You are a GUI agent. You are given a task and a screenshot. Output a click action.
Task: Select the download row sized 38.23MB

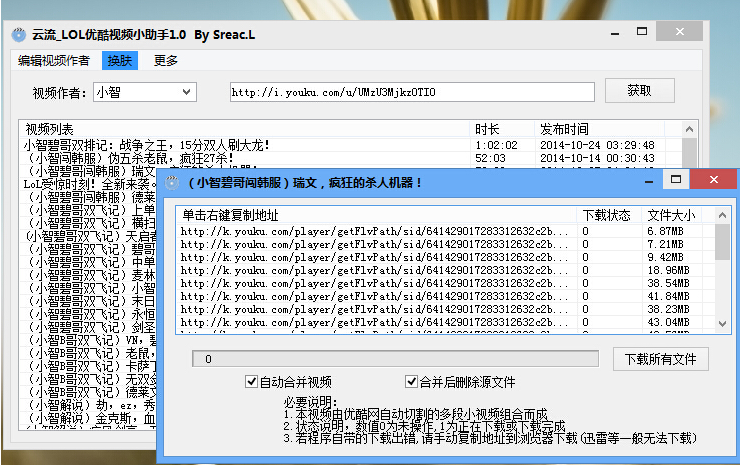point(446,309)
